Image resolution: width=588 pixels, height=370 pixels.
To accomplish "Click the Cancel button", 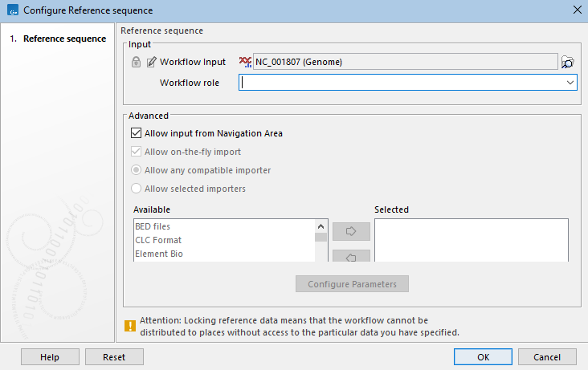I will pyautogui.click(x=547, y=356).
